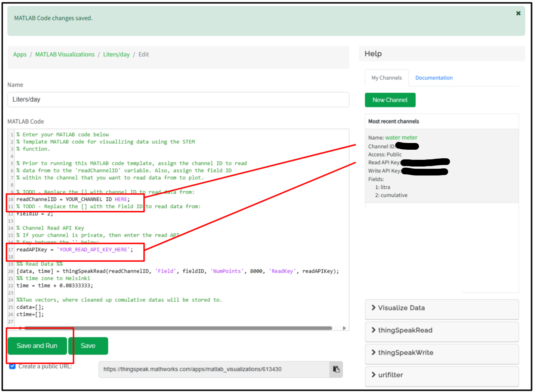This screenshot has height=392, width=533.
Task: Click comment '%% time zone to Helsinki'
Action: pyautogui.click(x=53, y=279)
